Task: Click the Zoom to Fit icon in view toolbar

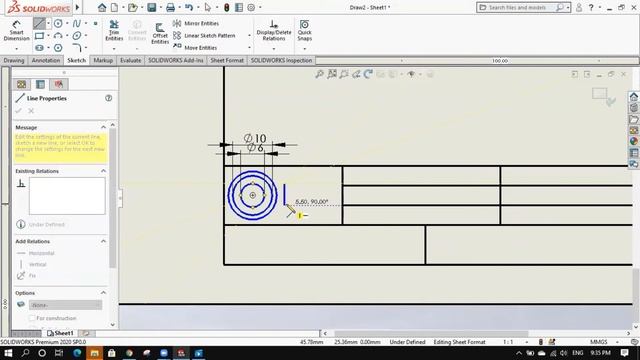Action: (x=320, y=74)
